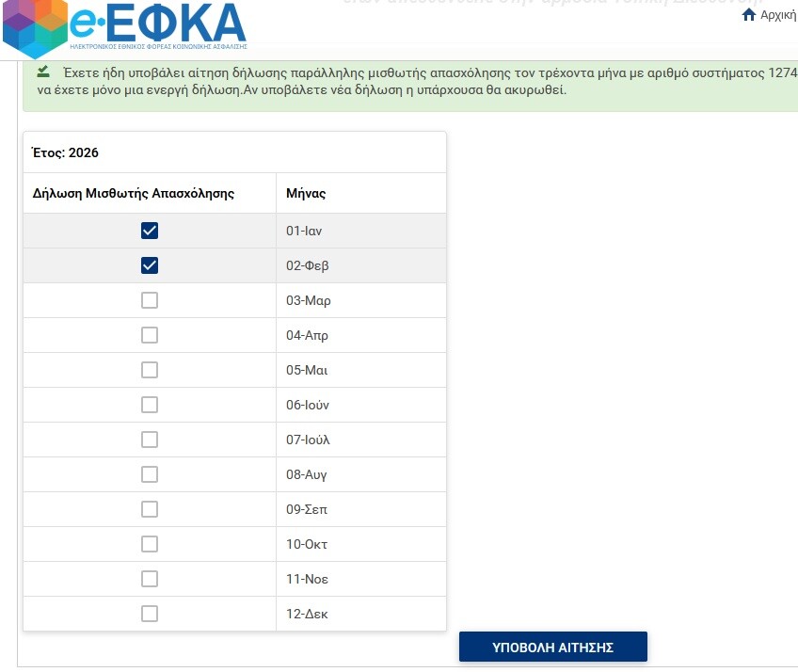798x672 pixels.
Task: Check the 06-Ιούν month box
Action: click(150, 405)
